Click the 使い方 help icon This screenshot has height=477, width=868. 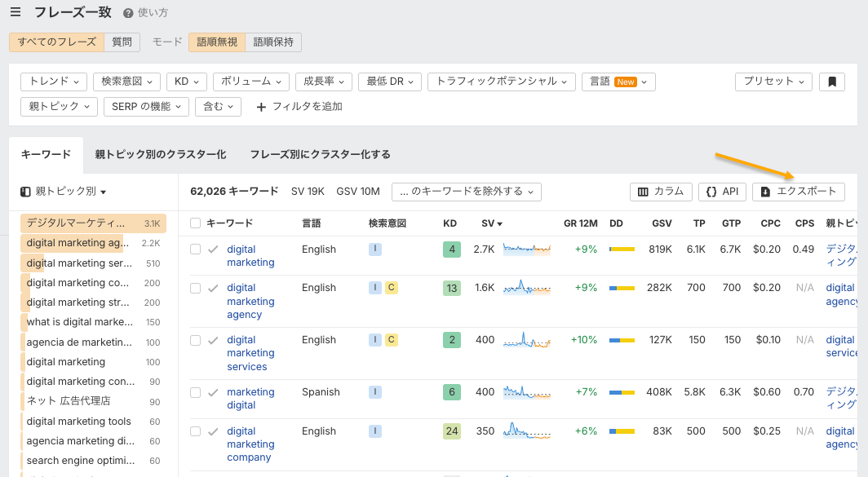(128, 14)
